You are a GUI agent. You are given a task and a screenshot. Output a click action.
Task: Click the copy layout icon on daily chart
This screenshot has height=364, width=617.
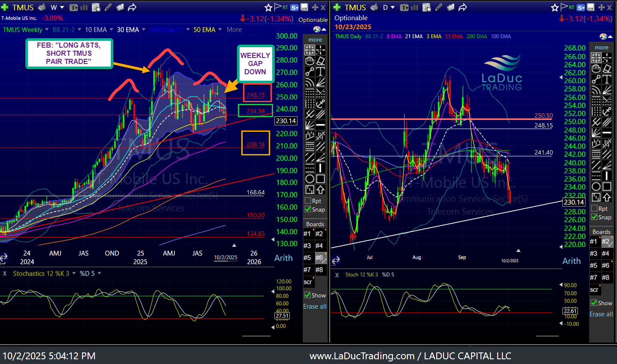pyautogui.click(x=450, y=7)
